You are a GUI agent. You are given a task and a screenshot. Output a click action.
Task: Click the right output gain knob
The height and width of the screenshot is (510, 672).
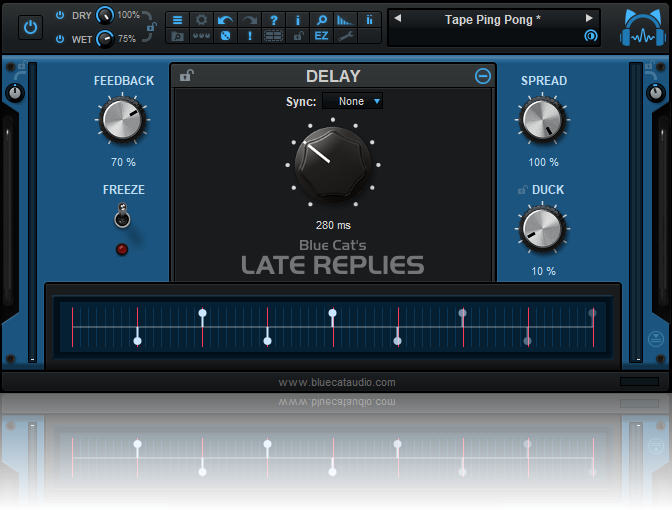pyautogui.click(x=656, y=93)
